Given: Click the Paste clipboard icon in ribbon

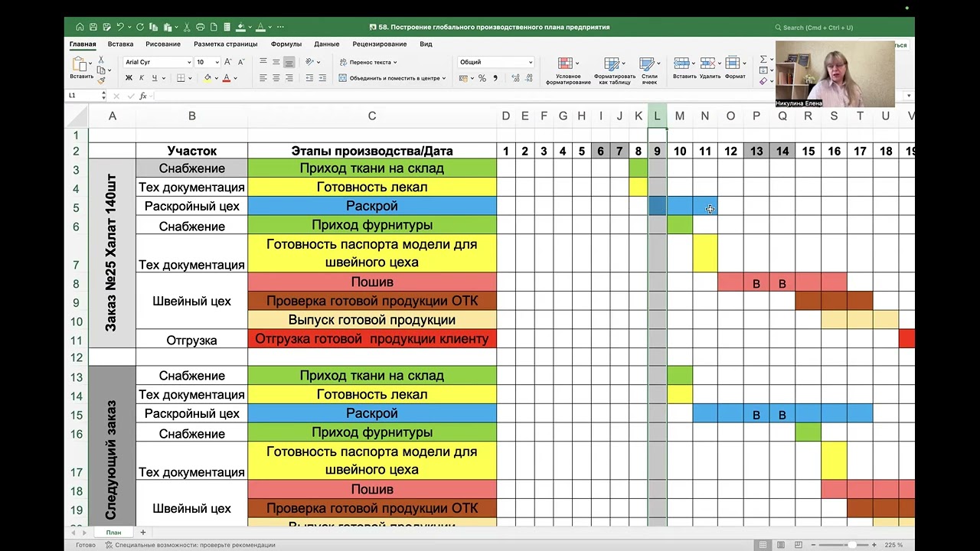Looking at the screenshot, I should pyautogui.click(x=80, y=64).
